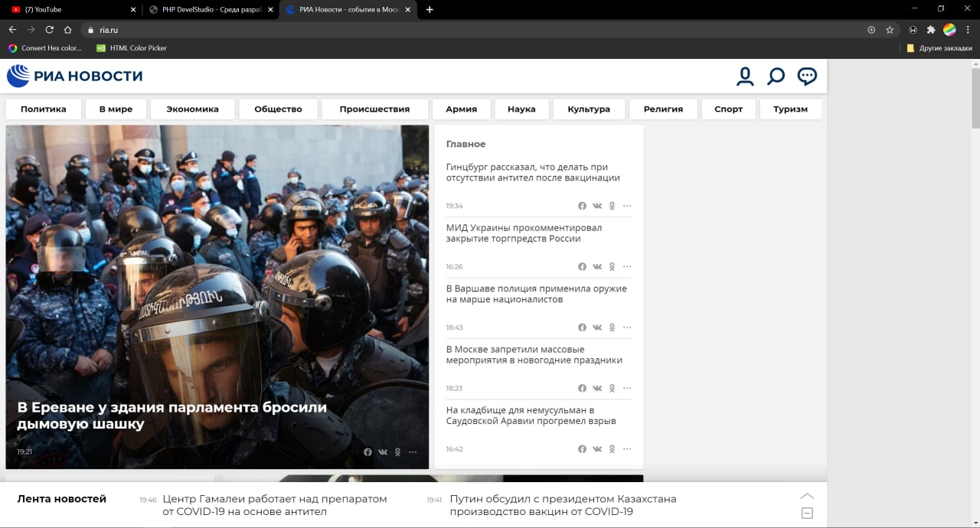Go to browser home page
Screen dimensions: 980x528
point(67,30)
